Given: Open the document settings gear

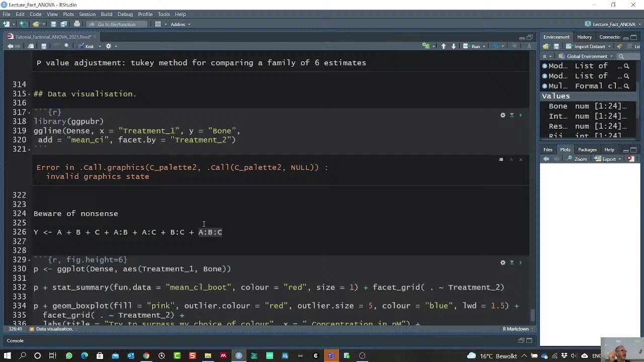Looking at the screenshot, I should [108, 46].
